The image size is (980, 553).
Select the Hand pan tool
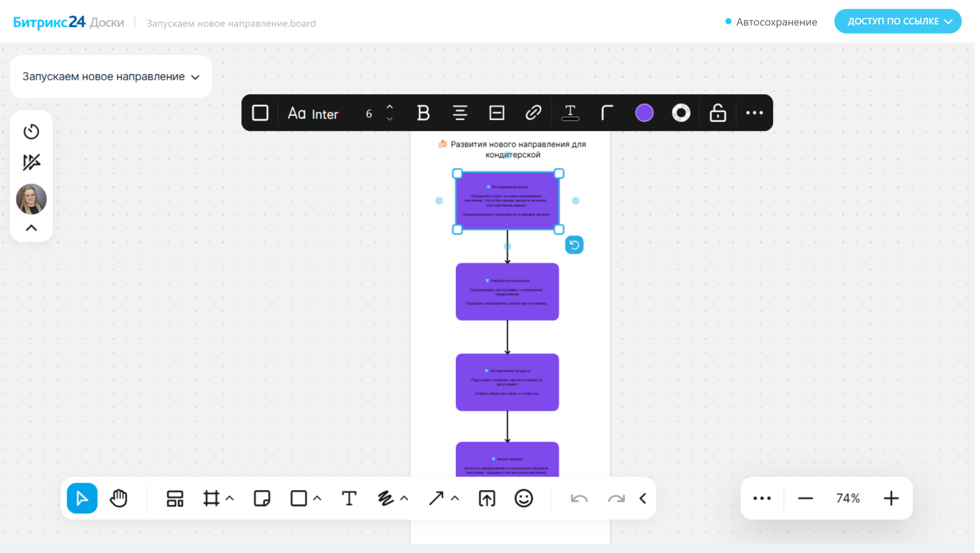click(x=119, y=498)
